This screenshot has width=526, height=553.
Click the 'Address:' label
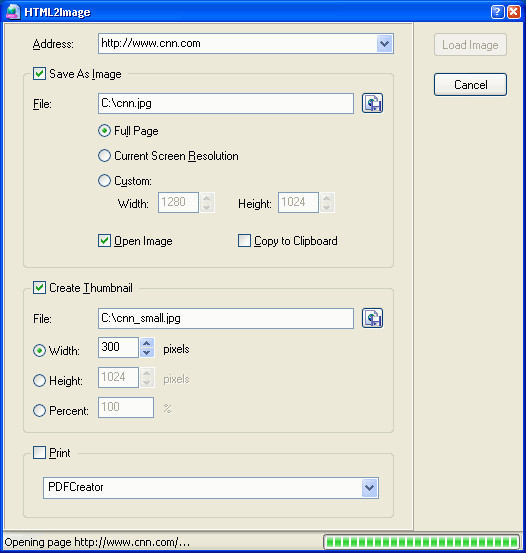click(x=53, y=44)
